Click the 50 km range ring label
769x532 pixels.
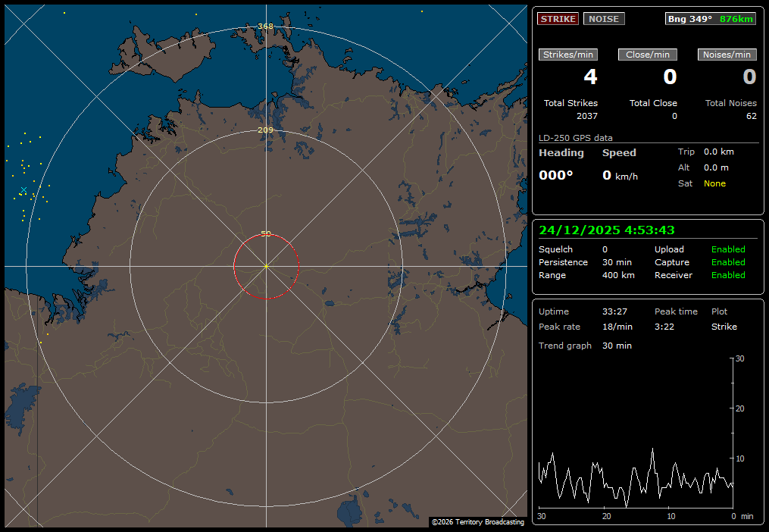click(266, 234)
